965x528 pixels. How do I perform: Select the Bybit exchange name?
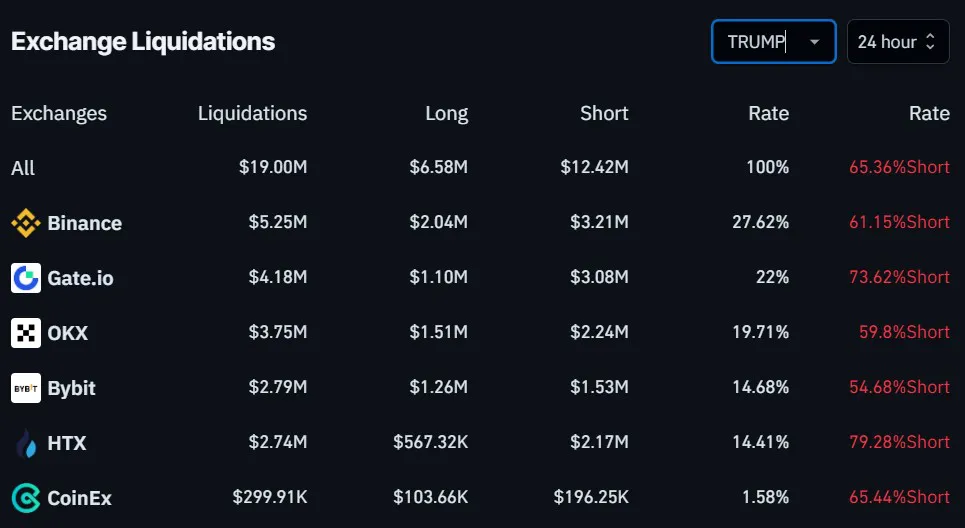71,388
